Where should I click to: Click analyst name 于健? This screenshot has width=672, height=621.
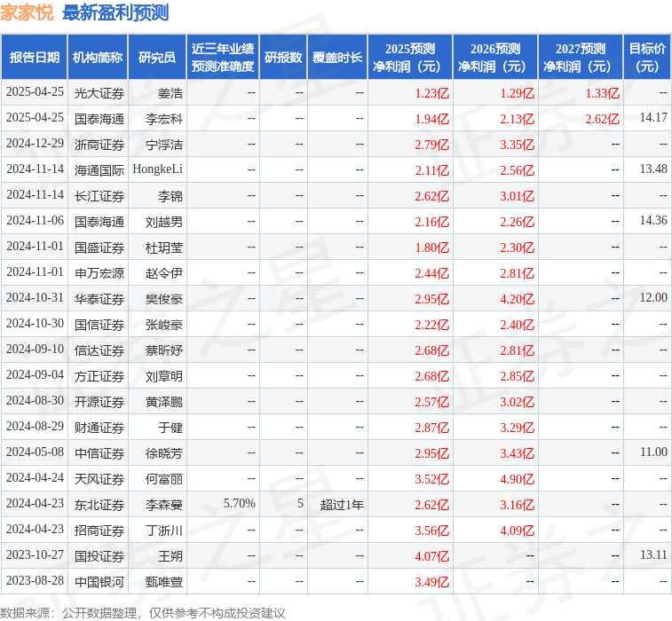tap(170, 428)
